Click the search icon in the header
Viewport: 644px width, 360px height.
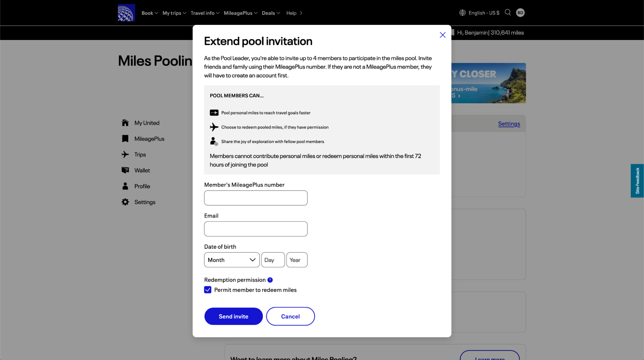pyautogui.click(x=508, y=12)
